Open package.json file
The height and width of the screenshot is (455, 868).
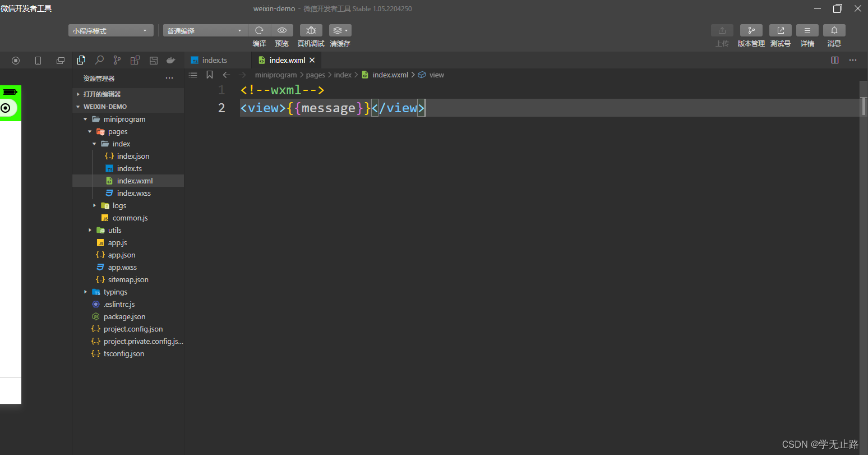[x=128, y=316]
